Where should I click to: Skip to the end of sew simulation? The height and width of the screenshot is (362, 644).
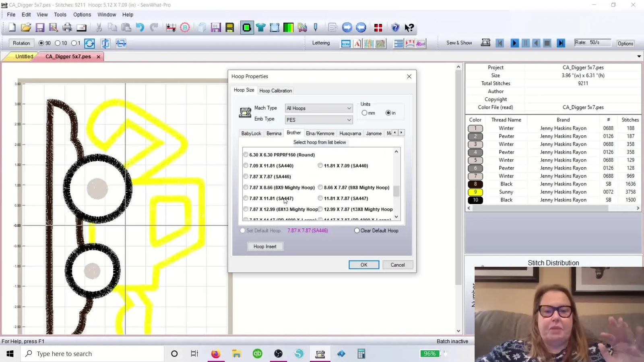coord(561,43)
